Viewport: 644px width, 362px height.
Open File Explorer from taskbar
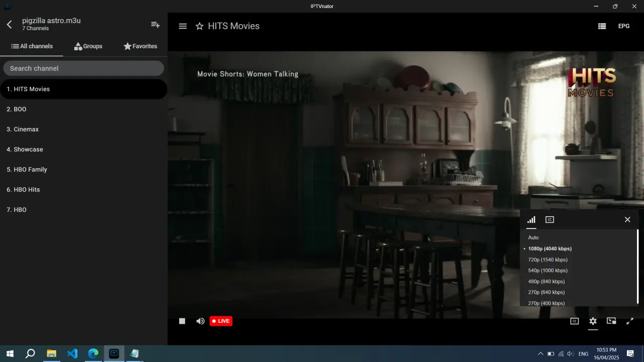pos(51,353)
